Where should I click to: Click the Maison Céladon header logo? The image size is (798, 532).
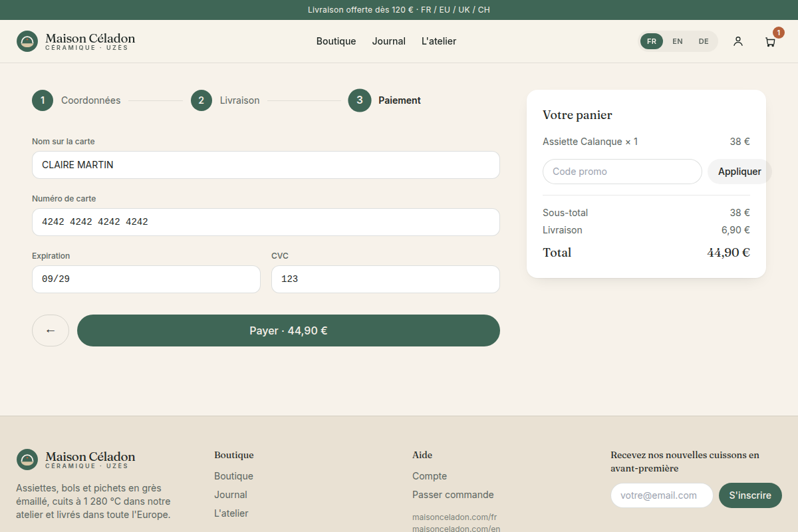pyautogui.click(x=76, y=41)
